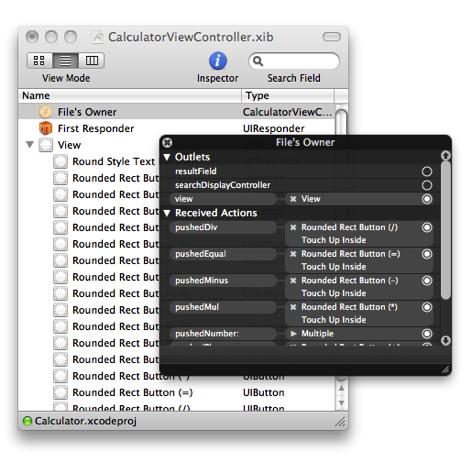Click resultField outlet connection circle
Viewport: 472px width, 474px height.
pyautogui.click(x=427, y=171)
